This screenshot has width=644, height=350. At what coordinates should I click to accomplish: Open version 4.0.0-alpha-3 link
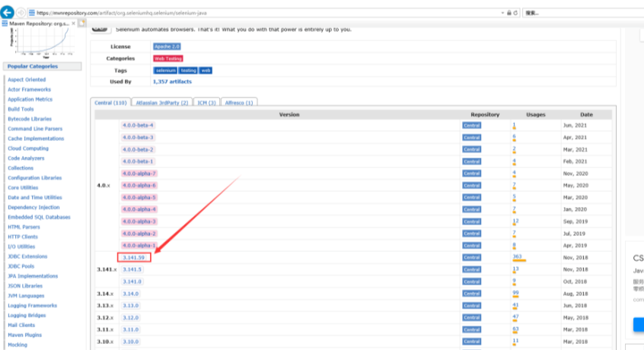[139, 221]
